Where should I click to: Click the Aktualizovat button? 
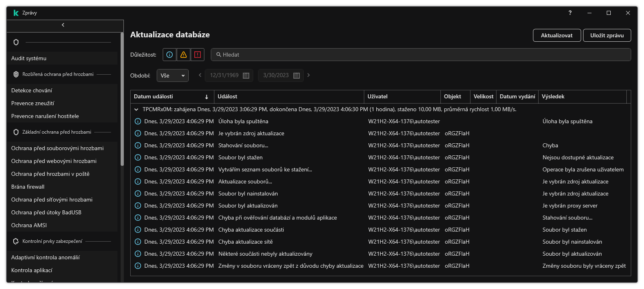pyautogui.click(x=557, y=35)
